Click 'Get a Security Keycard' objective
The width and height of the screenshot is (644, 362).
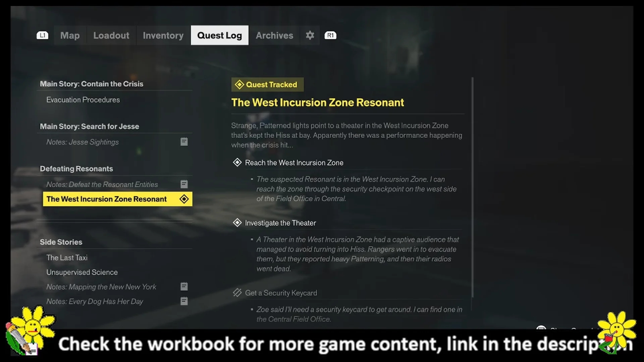point(281,293)
